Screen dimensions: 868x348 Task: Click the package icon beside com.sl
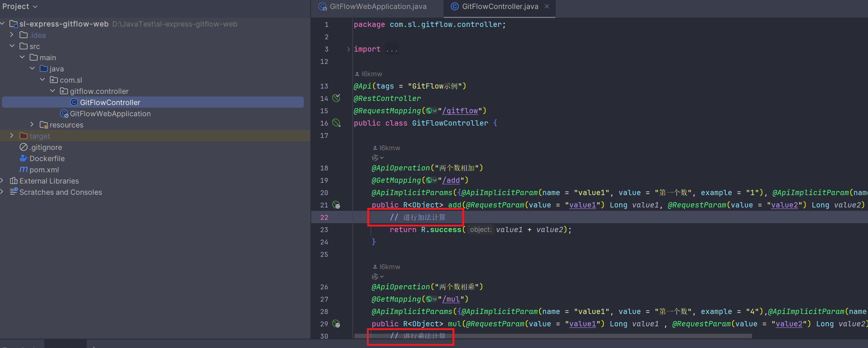(x=54, y=80)
